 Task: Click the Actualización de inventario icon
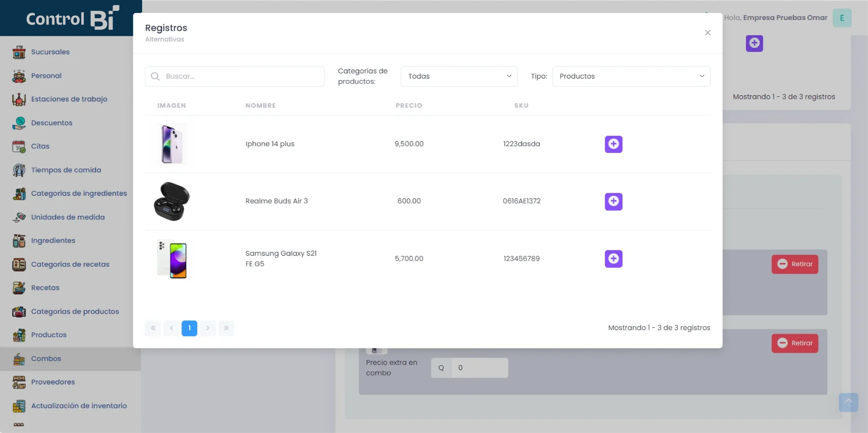pyautogui.click(x=19, y=406)
